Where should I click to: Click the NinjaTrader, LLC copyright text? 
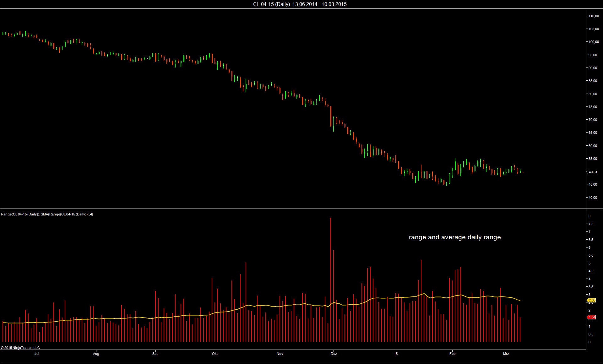(20, 348)
